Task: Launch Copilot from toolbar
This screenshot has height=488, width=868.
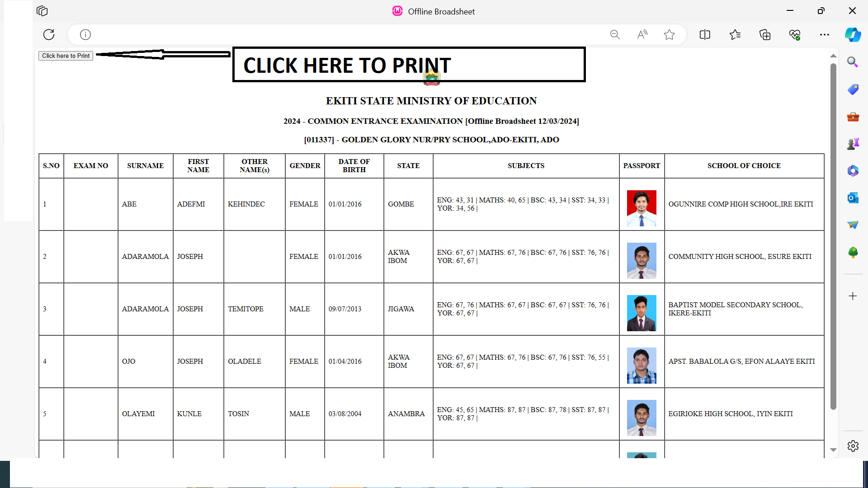Action: pyautogui.click(x=853, y=34)
